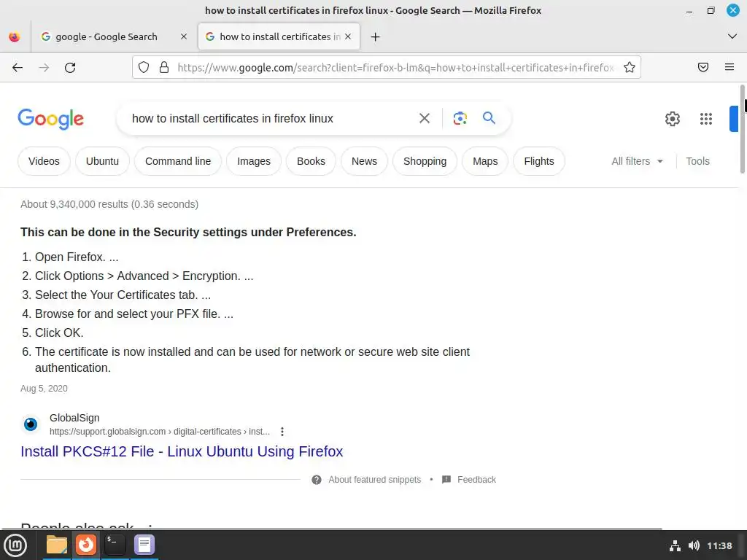The image size is (747, 560).
Task: Launch the terminal from taskbar
Action: 115,545
